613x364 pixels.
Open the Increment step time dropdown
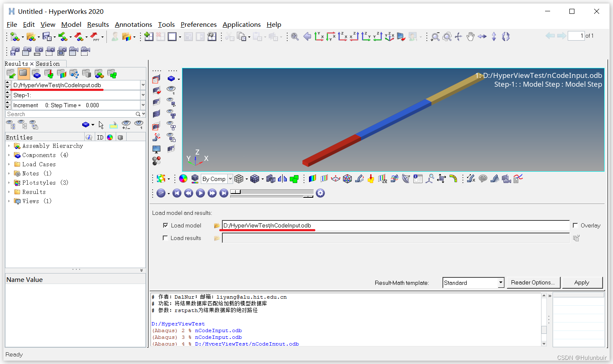tap(143, 105)
